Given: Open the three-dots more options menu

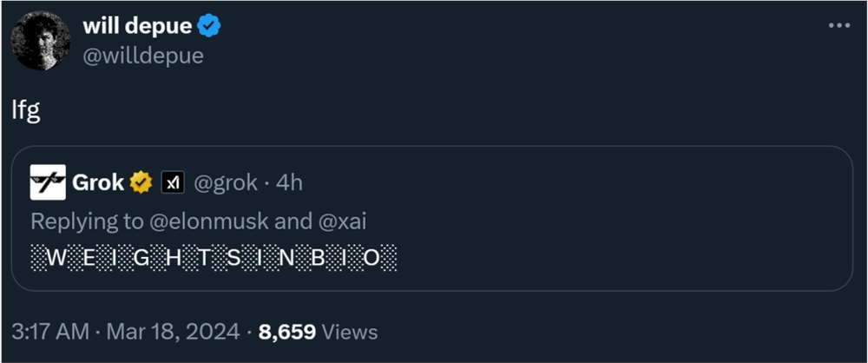Looking at the screenshot, I should [838, 26].
